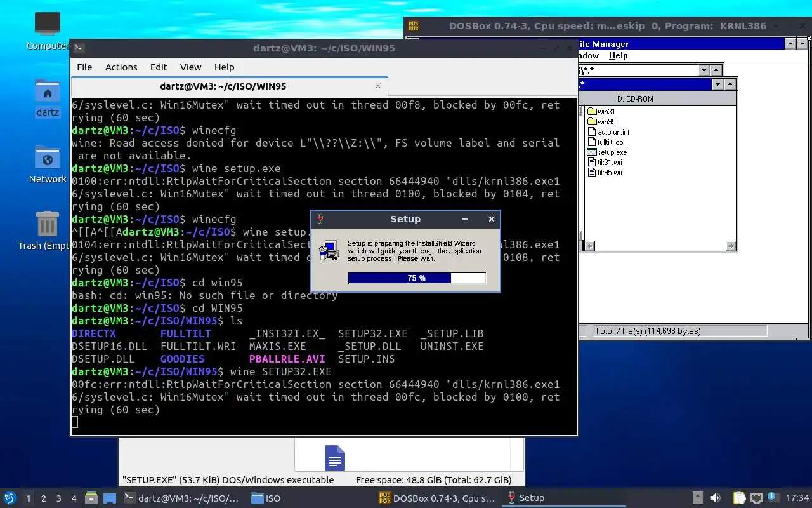Image resolution: width=812 pixels, height=508 pixels.
Task: Open the Lubuntu start menu bird icon
Action: (10, 498)
